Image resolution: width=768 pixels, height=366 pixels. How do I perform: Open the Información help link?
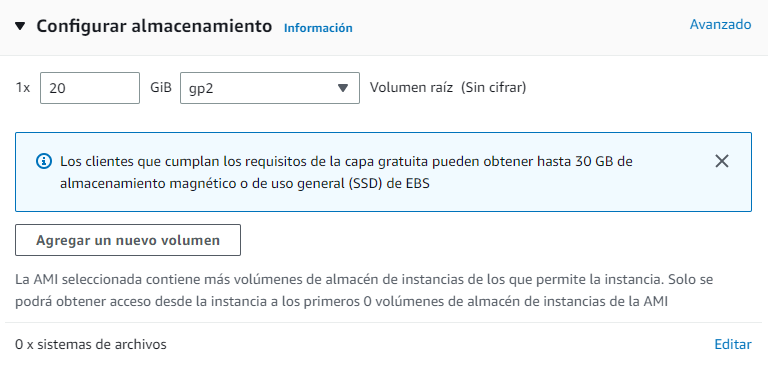click(318, 28)
